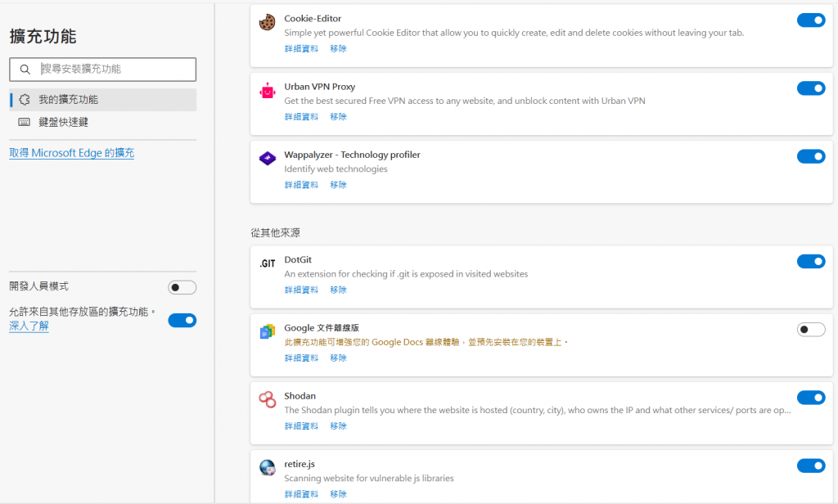Click the Cookie-Editor title
The height and width of the screenshot is (504, 838).
pyautogui.click(x=313, y=18)
